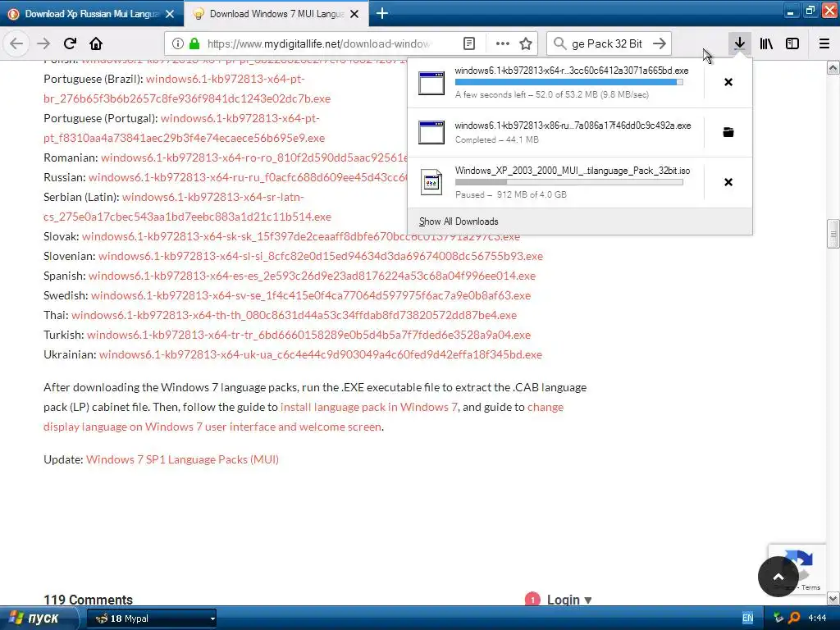Screen dimensions: 840x630
Task: Show site information icon in address bar
Action: [178, 43]
